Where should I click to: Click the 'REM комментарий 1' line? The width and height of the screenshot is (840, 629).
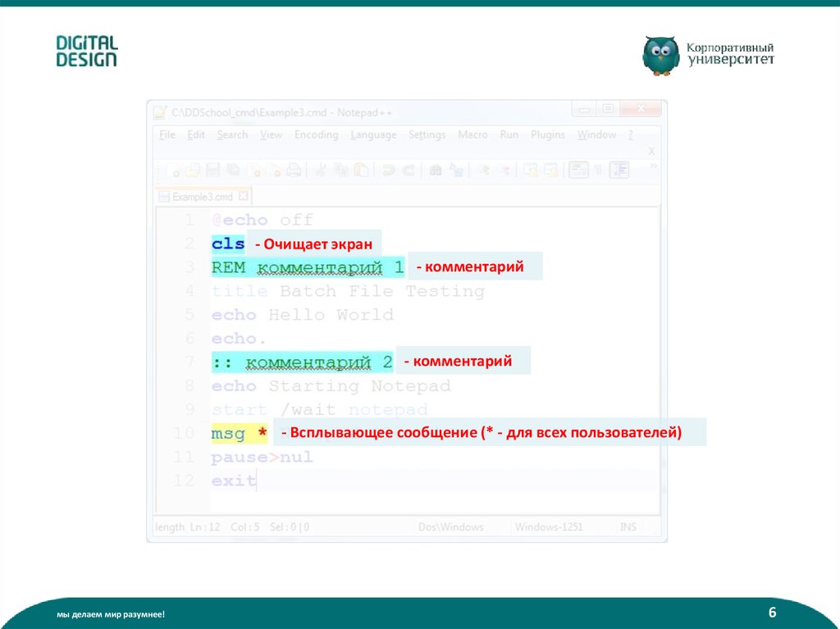click(308, 267)
